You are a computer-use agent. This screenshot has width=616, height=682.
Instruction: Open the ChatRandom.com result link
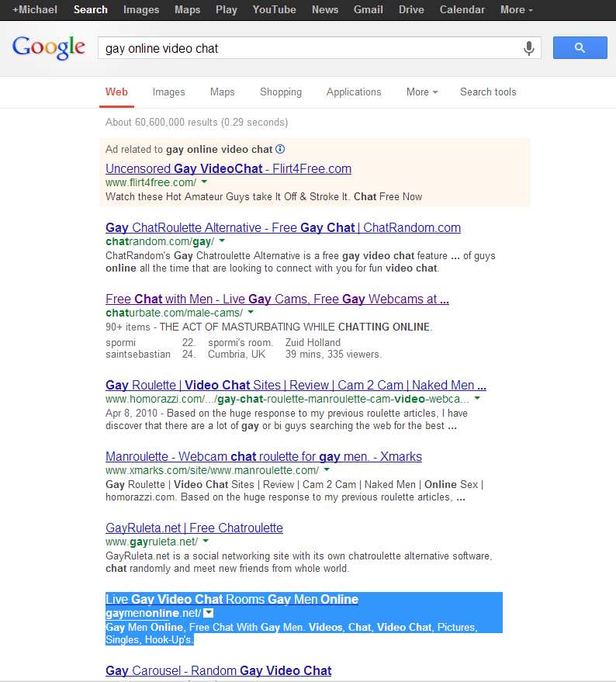[283, 228]
